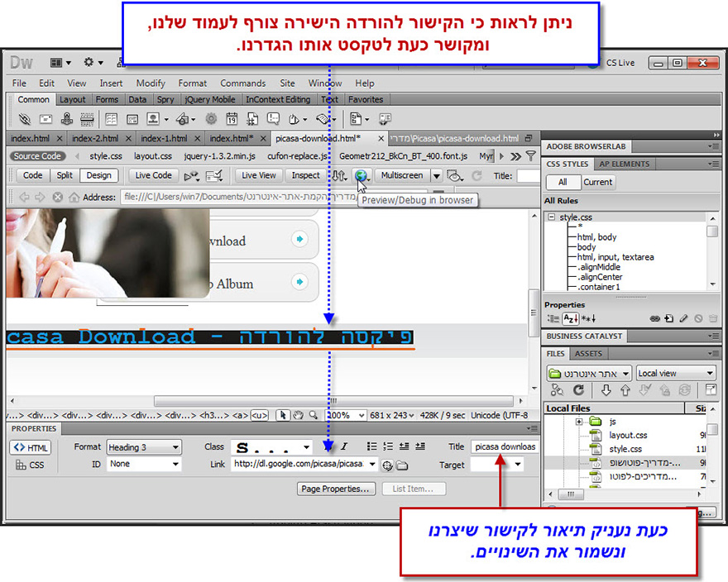Insert a Table from the Common bar
The height and width of the screenshot is (582, 728).
pyautogui.click(x=111, y=119)
